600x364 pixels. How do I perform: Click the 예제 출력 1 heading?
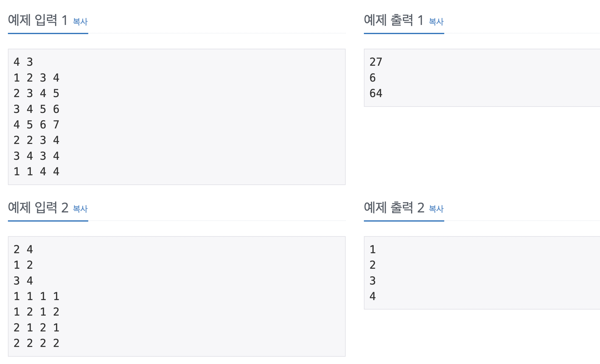[394, 20]
